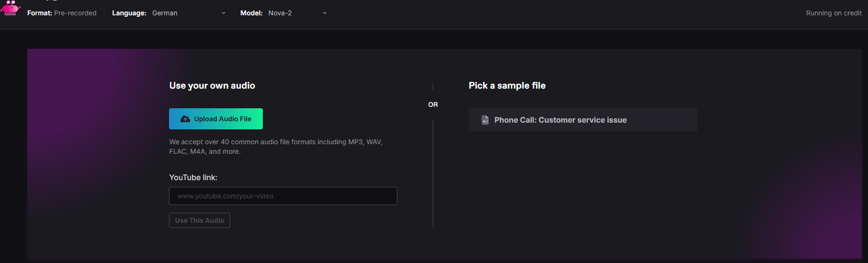Click the Format: Pre-recorded label
Viewport: 868px width, 263px height.
click(x=62, y=13)
